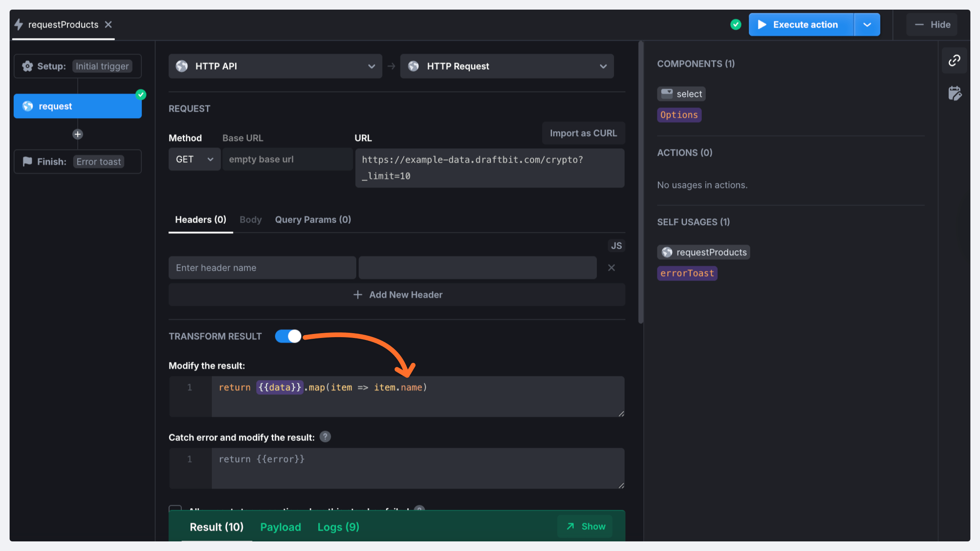Click the link icon in right sidebar
The height and width of the screenshot is (551, 980).
click(954, 60)
